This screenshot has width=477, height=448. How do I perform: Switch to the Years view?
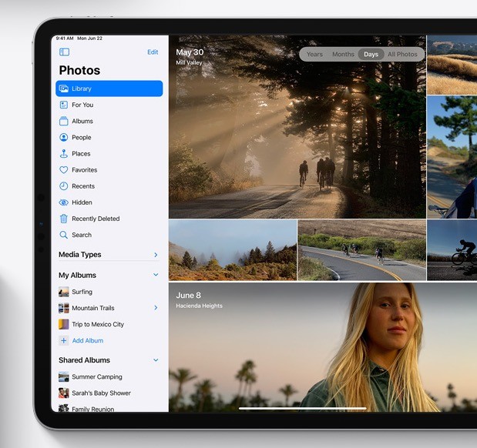tap(314, 55)
